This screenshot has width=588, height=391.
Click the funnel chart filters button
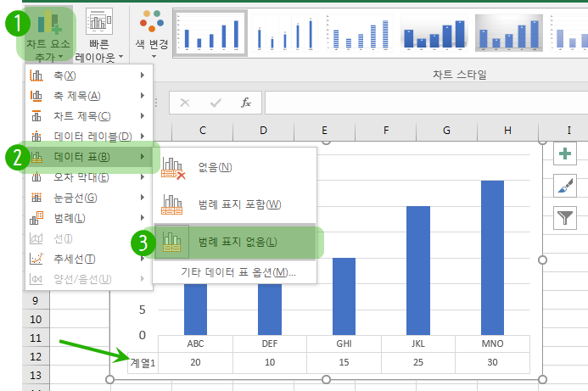click(x=565, y=218)
